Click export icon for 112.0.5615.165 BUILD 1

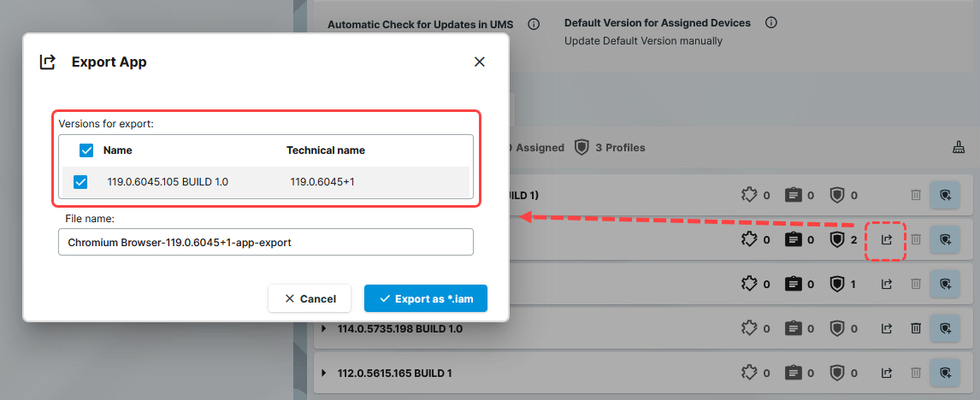(x=887, y=373)
